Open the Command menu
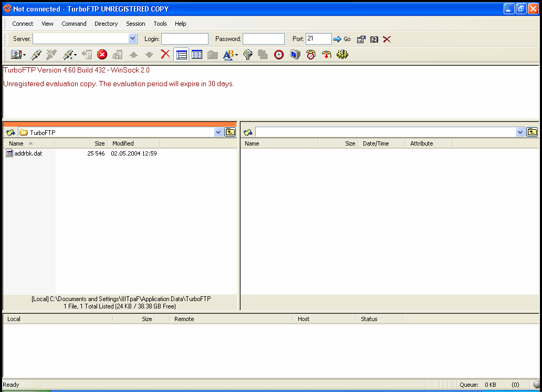 74,24
